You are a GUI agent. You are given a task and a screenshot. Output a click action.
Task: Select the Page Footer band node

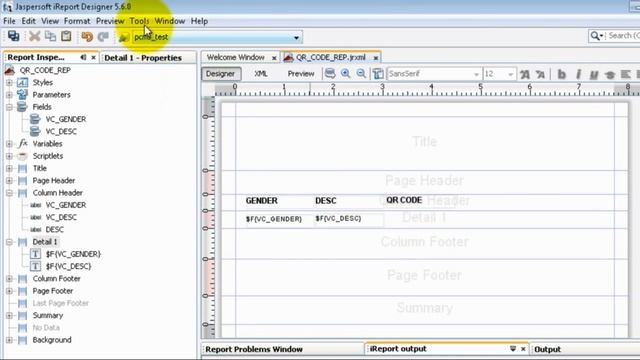pos(53,291)
